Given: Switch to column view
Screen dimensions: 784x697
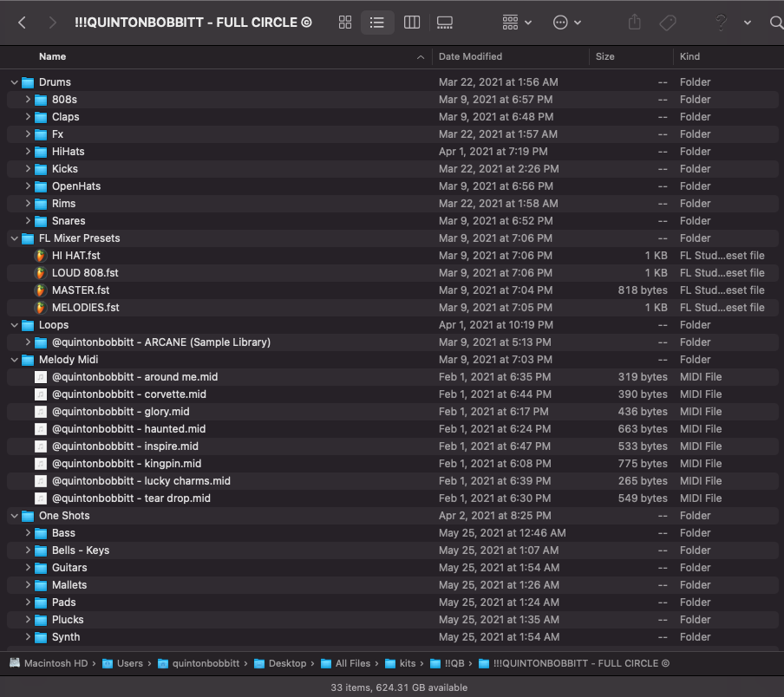Looking at the screenshot, I should pyautogui.click(x=412, y=23).
